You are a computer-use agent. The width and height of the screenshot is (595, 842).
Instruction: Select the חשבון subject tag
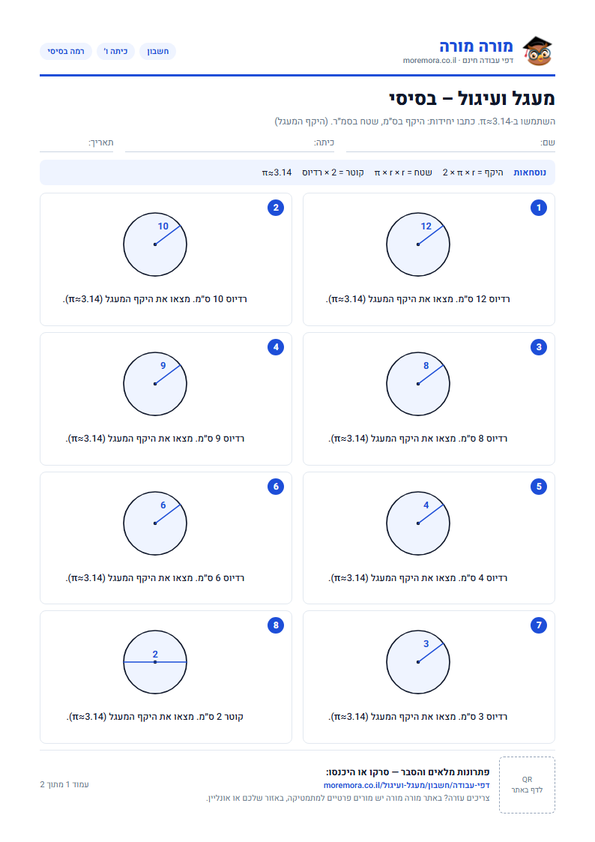tap(158, 52)
